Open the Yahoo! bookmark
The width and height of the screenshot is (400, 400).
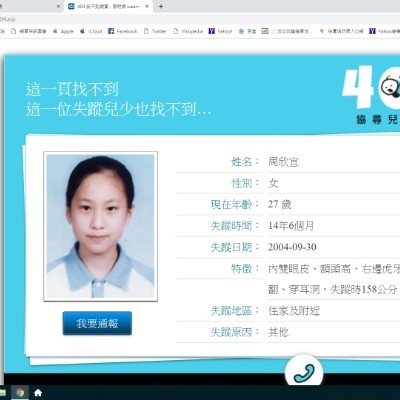point(220,31)
